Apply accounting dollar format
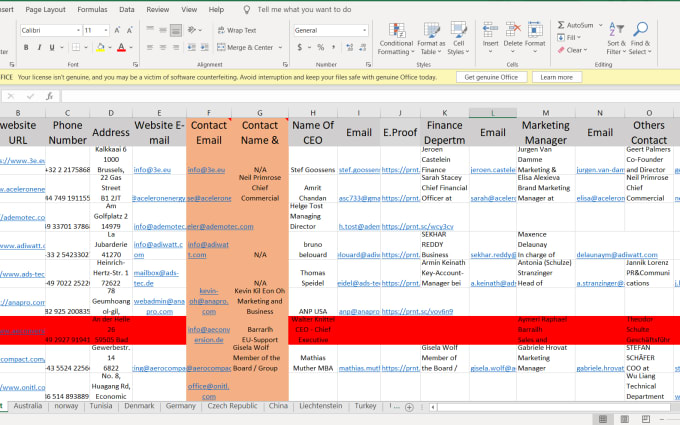The image size is (680, 425). point(300,47)
